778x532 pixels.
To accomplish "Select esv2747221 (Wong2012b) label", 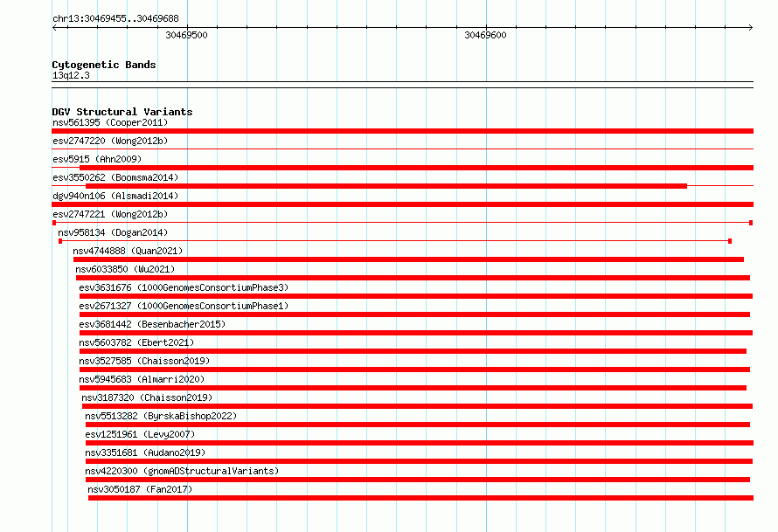I will tap(110, 214).
